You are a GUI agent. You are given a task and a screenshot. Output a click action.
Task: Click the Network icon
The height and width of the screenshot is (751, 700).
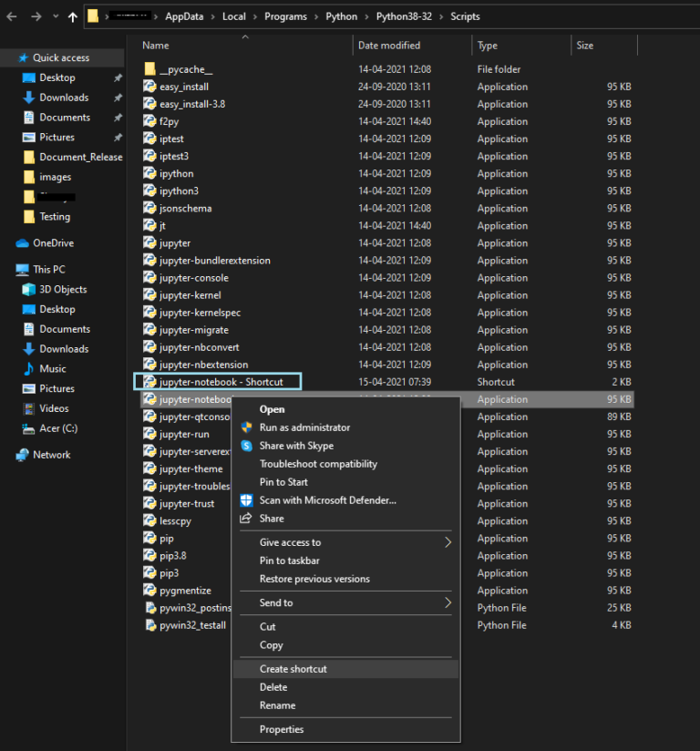pos(22,455)
